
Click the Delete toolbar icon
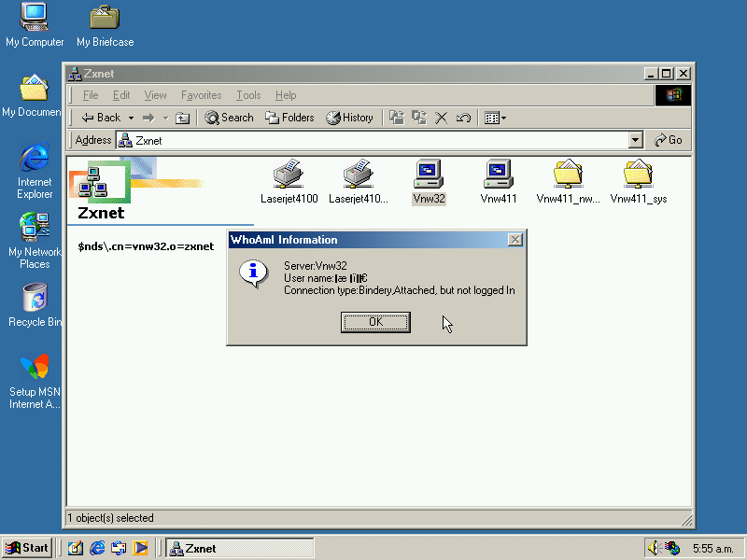[441, 118]
